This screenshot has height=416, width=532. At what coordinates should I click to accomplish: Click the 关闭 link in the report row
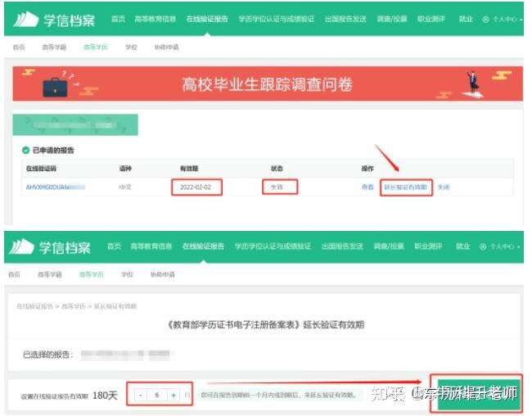444,187
